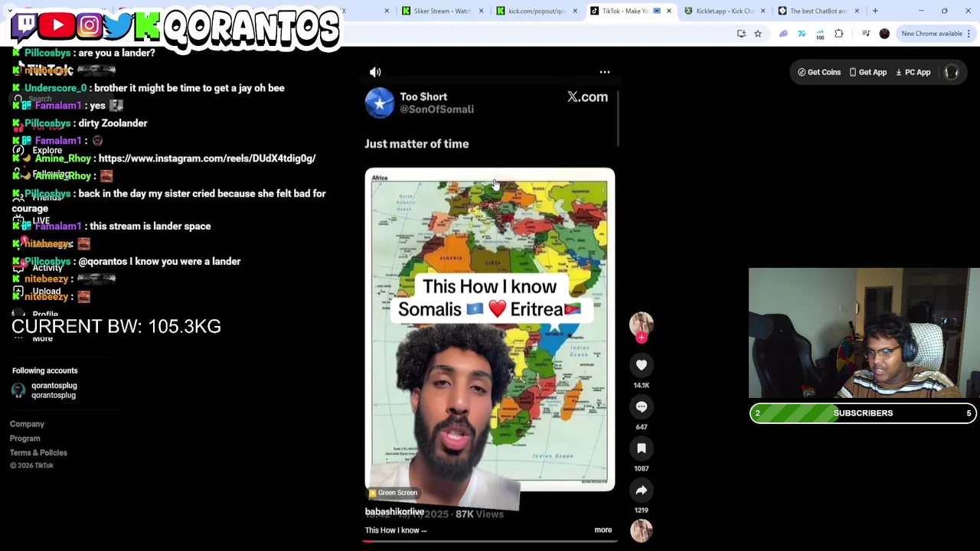980x551 pixels.
Task: Click the install app icon in address bar
Action: click(741, 34)
